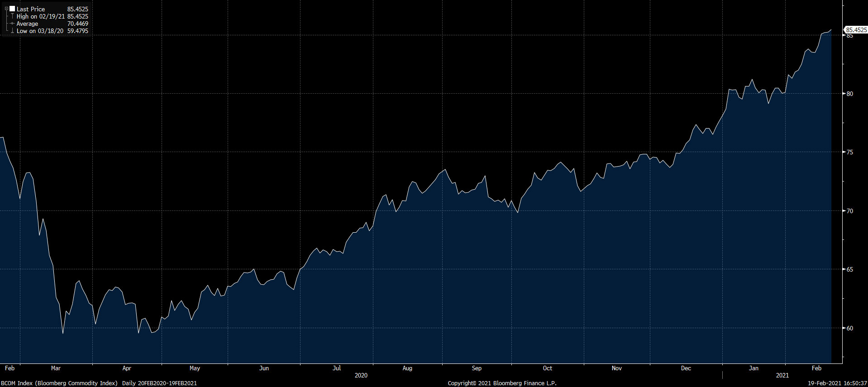Click the white Last Price color swatch

pyautogui.click(x=12, y=9)
